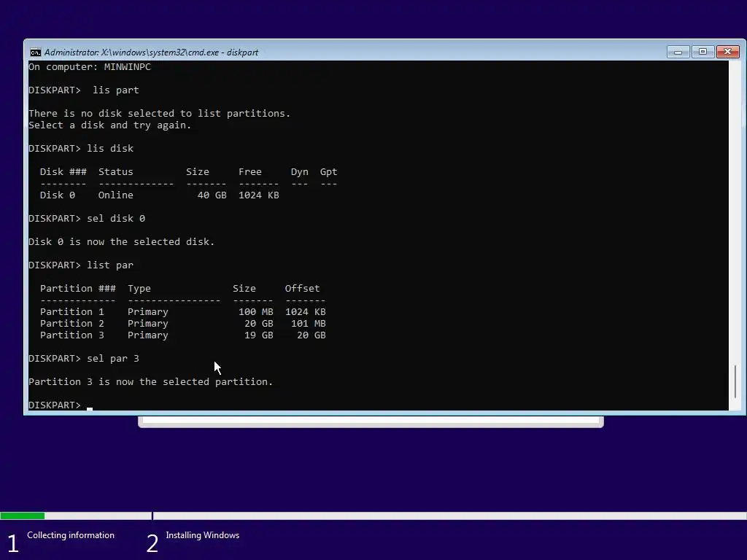Click the 'Partition ###' column header
The image size is (747, 560).
[x=77, y=289]
